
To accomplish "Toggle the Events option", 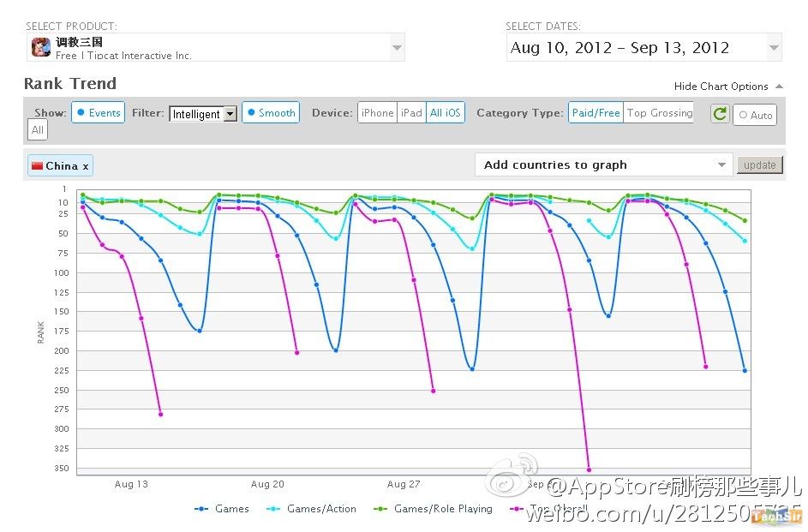I will [98, 113].
